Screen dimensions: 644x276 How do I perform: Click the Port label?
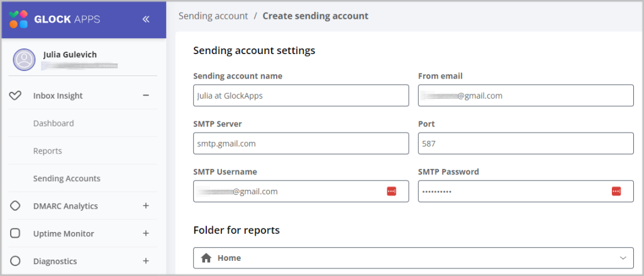[426, 124]
